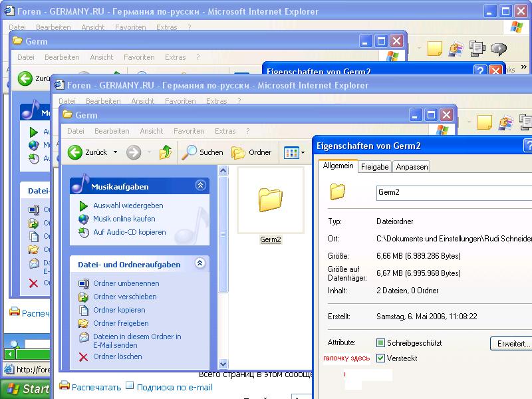Switch to the Freigabe tab

click(374, 167)
